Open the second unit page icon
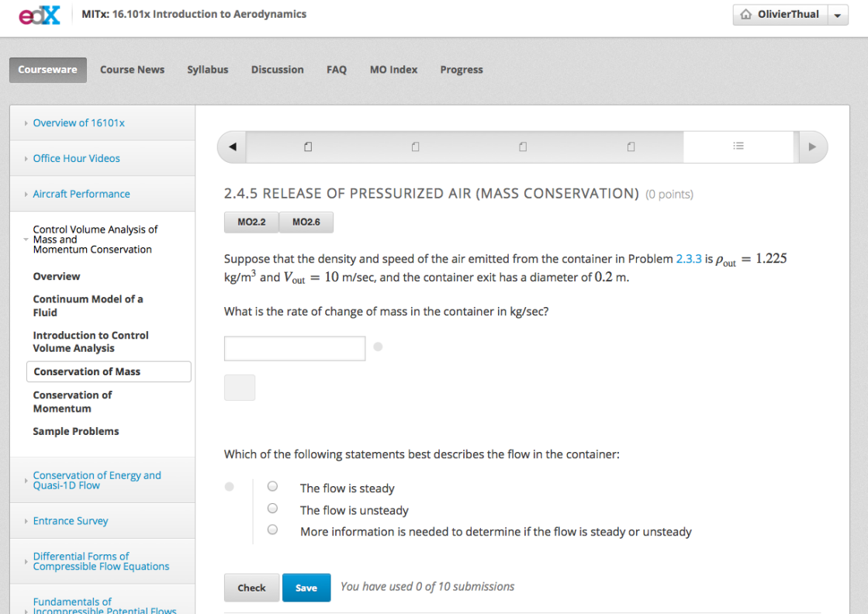The height and width of the screenshot is (614, 868). point(416,147)
